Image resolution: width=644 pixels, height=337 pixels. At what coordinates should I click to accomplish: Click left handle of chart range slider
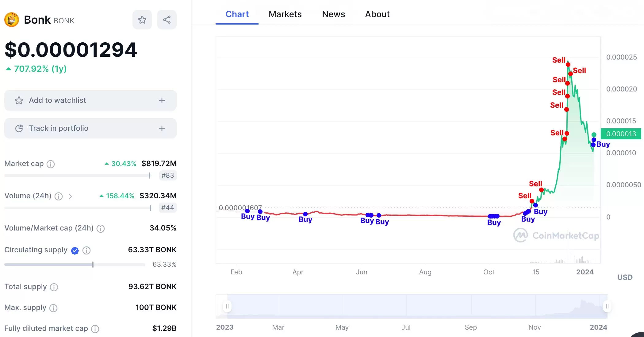(x=227, y=306)
